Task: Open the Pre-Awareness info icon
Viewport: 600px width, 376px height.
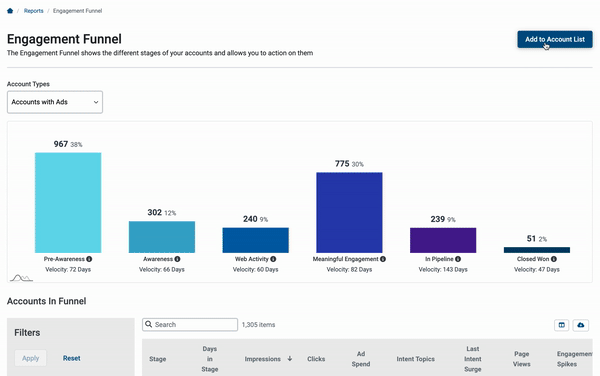Action: coord(89,259)
